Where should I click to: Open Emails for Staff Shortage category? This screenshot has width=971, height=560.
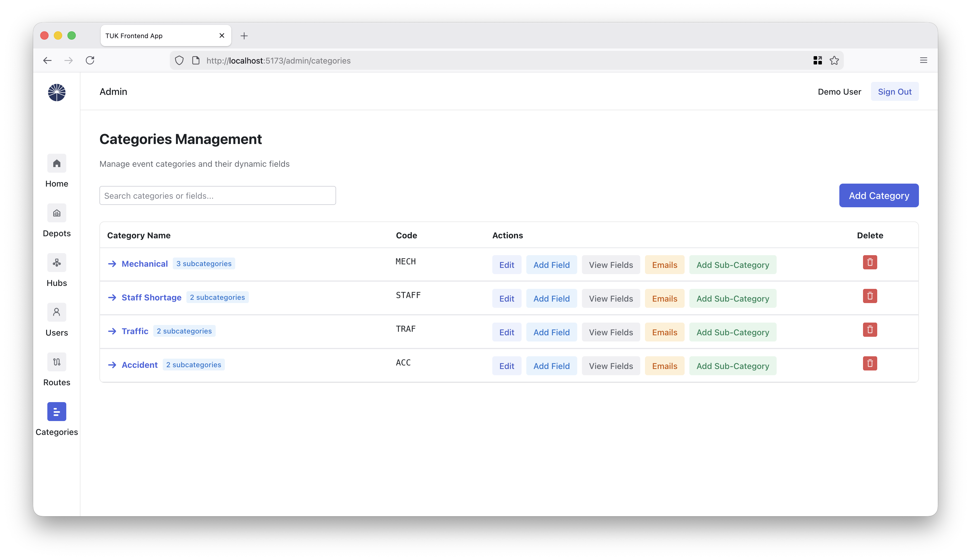click(664, 298)
